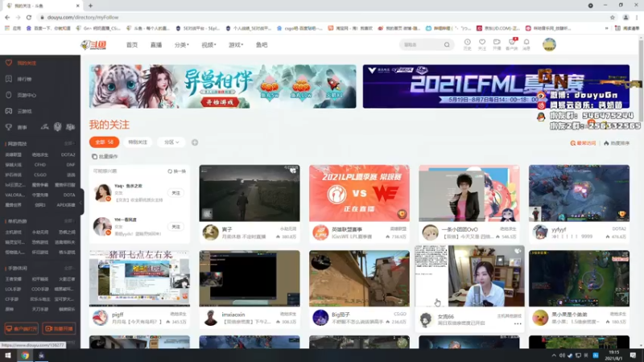This screenshot has height=362, width=644.
Task: Open 直播 in the top navigation
Action: pos(155,45)
